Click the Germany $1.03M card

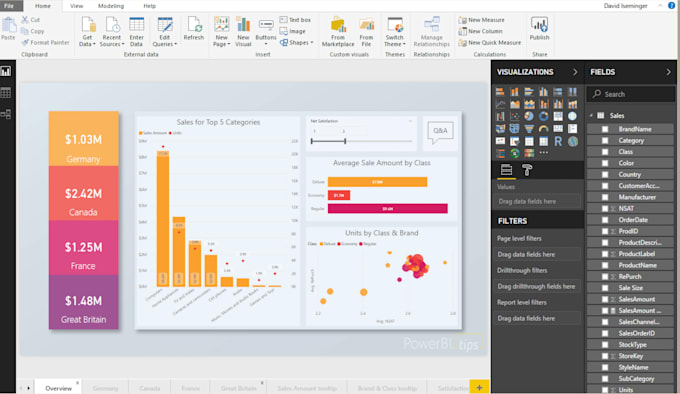(x=84, y=139)
